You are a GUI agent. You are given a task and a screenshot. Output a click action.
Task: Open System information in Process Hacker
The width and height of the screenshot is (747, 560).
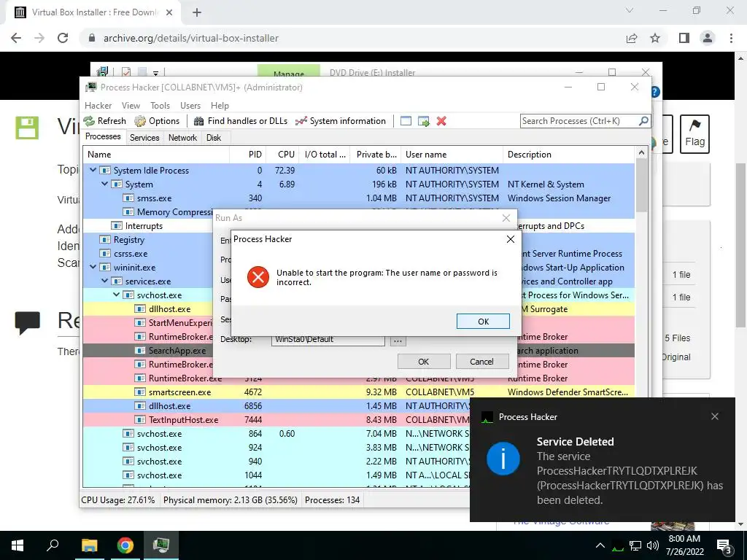341,121
